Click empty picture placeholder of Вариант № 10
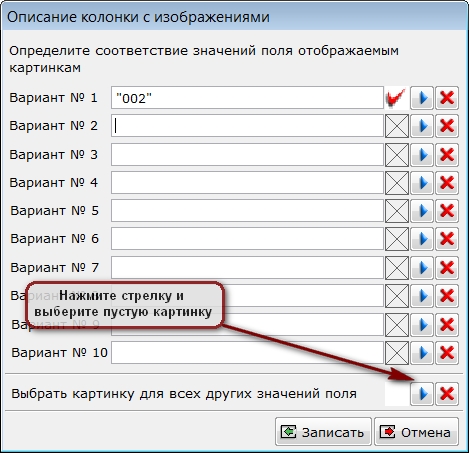This screenshot has width=469, height=453. pos(397,353)
